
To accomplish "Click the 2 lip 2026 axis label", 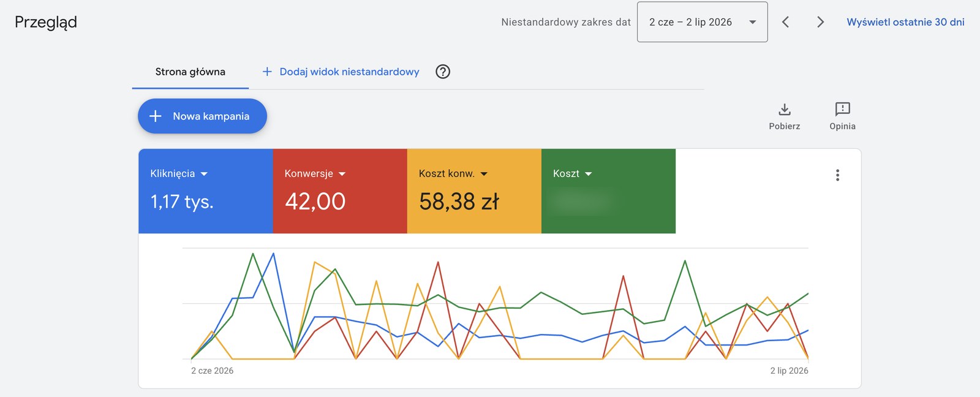I will tap(789, 371).
